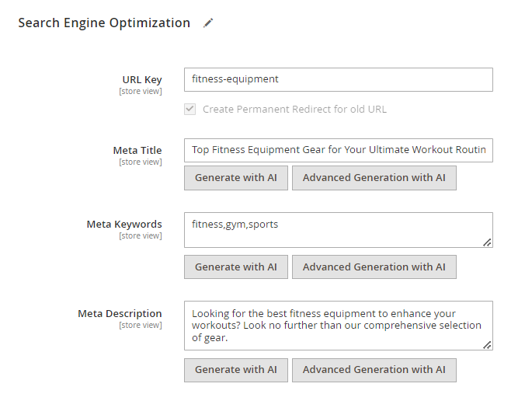The width and height of the screenshot is (532, 394).
Task: Click inside the Meta Description textarea
Action: click(x=339, y=326)
